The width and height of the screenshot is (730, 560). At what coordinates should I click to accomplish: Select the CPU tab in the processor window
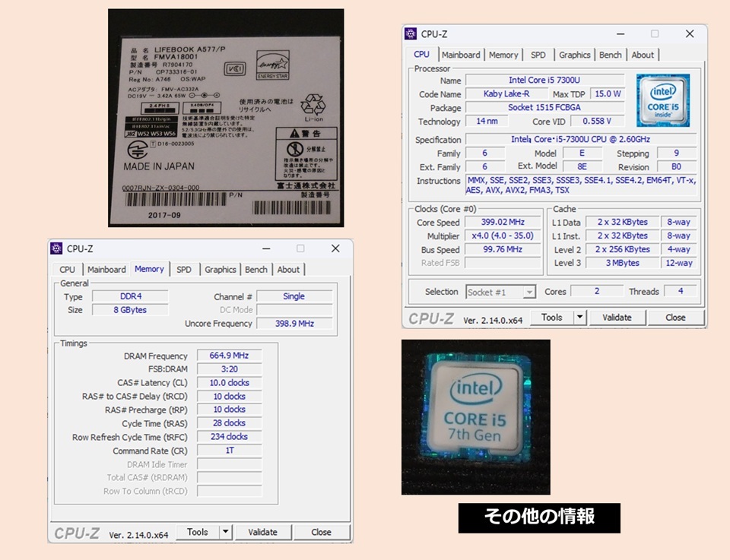(422, 54)
